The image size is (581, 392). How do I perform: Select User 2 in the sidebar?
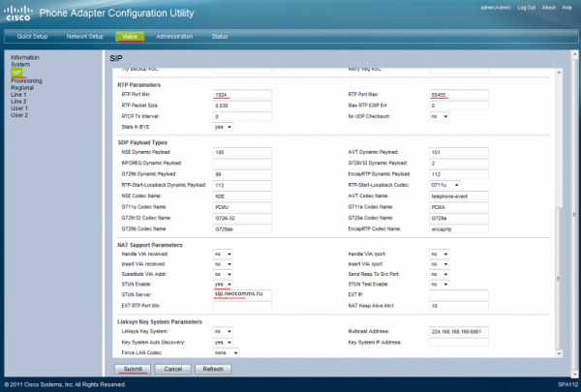tap(19, 114)
